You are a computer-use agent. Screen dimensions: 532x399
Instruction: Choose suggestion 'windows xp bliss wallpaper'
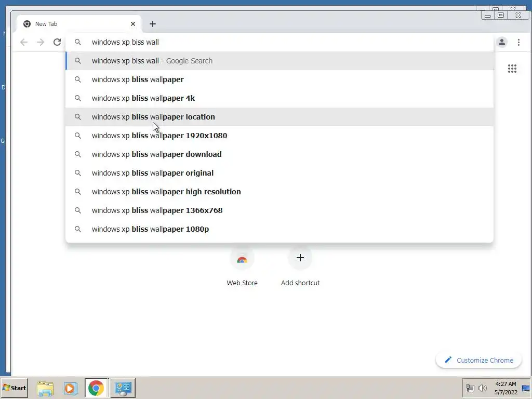(280, 79)
